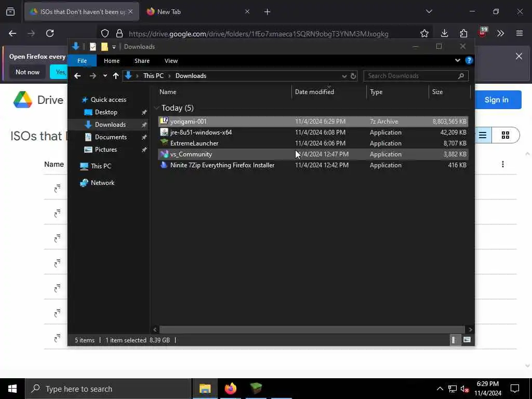Click Sign in on Google Drive
The width and height of the screenshot is (532, 399).
(x=496, y=100)
